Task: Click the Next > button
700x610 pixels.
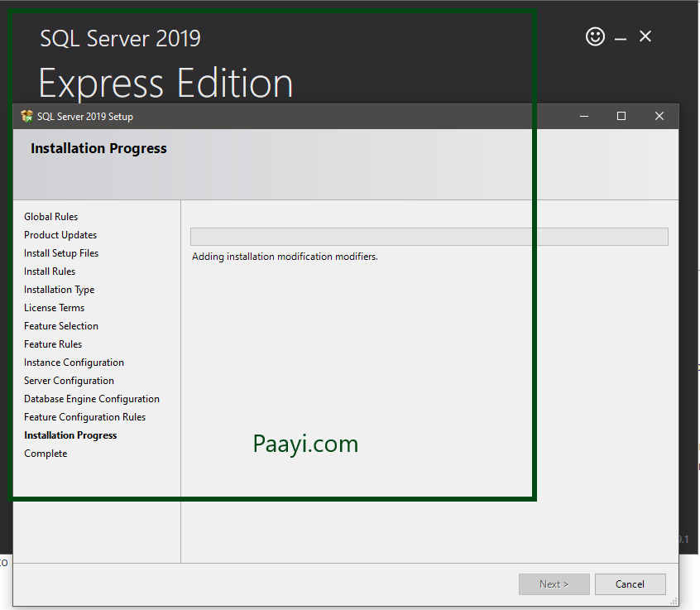Action: pyautogui.click(x=554, y=584)
